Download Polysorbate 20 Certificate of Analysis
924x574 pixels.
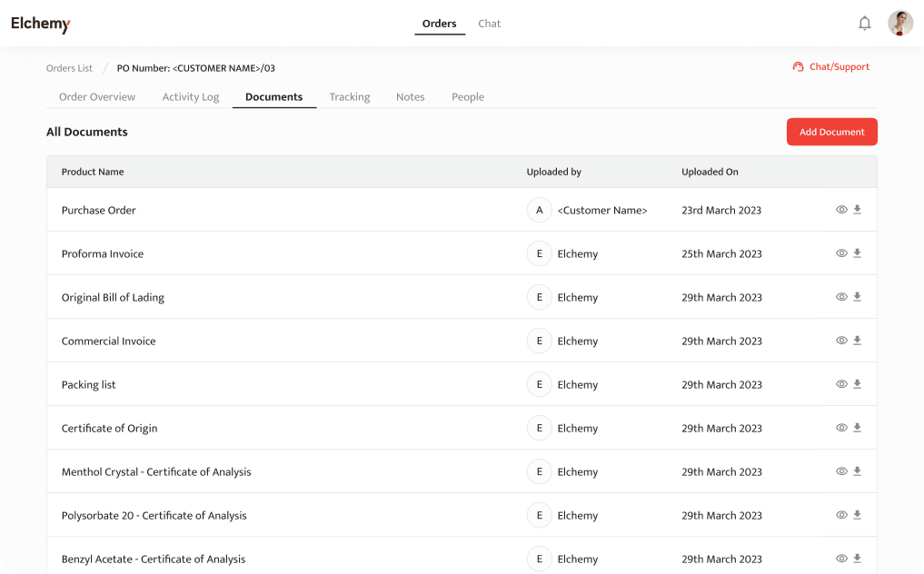pos(857,515)
